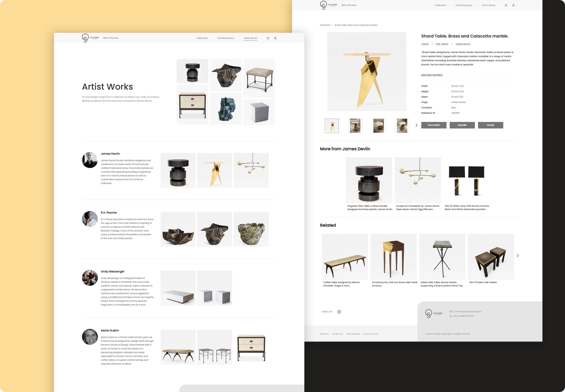Screen dimensions: 565x392
Task: Open the Instagram icon beside Follow Us
Action: 339,312
